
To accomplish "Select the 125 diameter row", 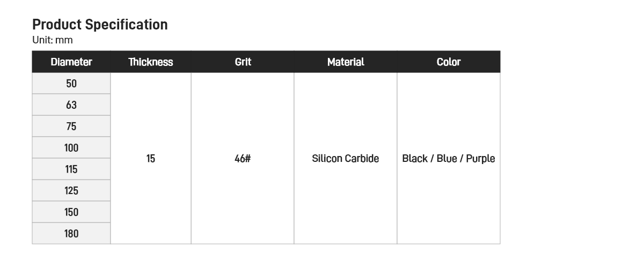I will point(71,191).
